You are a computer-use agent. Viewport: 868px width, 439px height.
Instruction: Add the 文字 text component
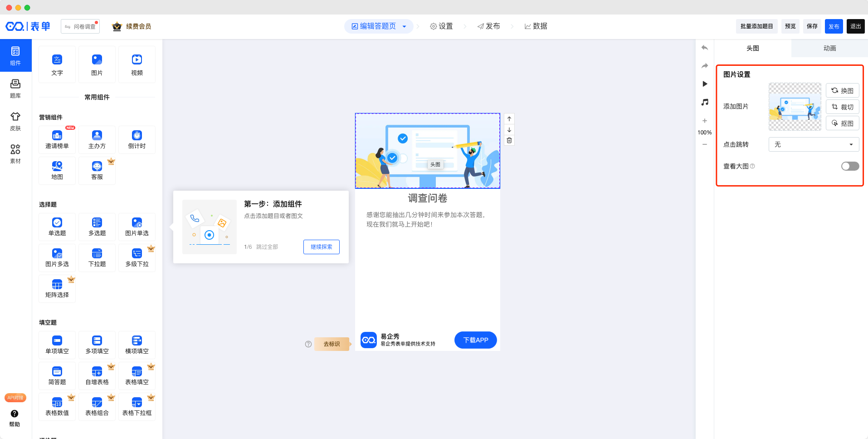[57, 64]
